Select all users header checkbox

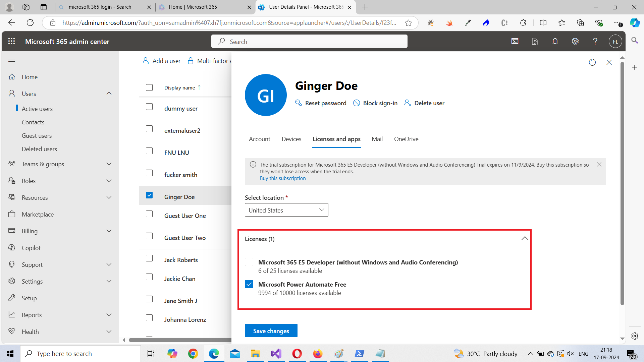[149, 87]
